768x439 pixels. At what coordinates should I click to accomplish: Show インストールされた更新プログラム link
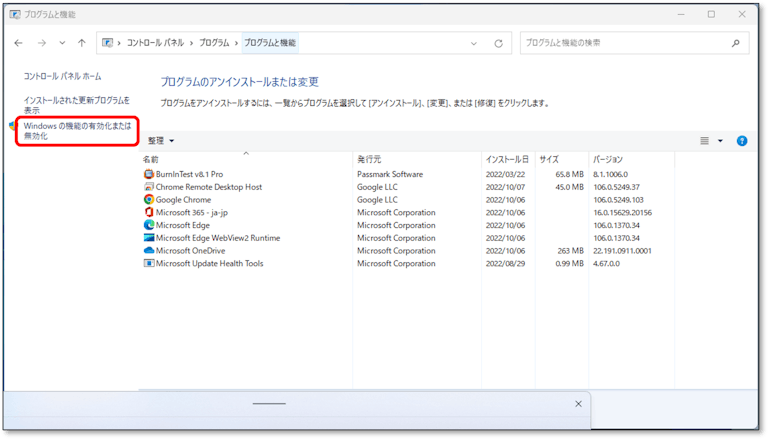(x=76, y=105)
